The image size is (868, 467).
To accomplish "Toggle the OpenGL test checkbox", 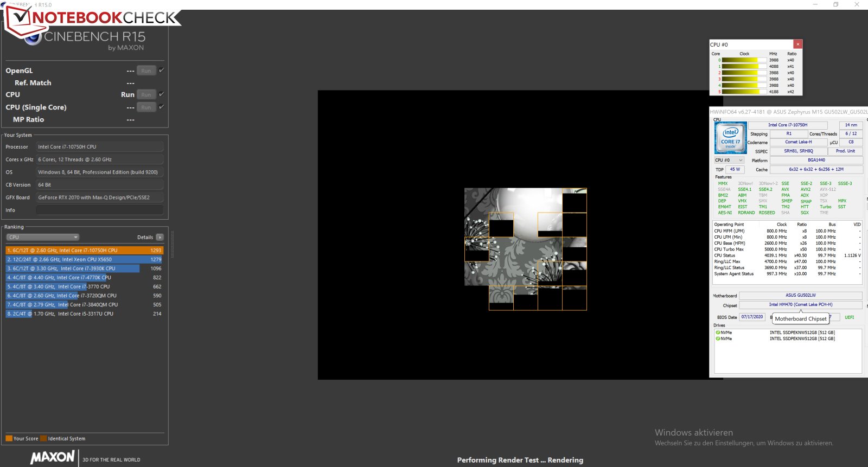I will [161, 70].
